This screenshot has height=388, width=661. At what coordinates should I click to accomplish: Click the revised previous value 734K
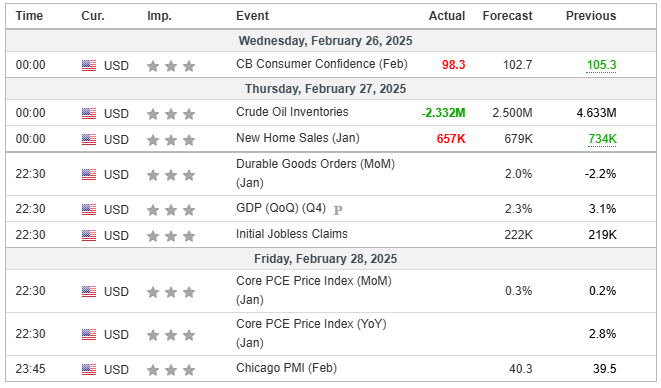(602, 139)
